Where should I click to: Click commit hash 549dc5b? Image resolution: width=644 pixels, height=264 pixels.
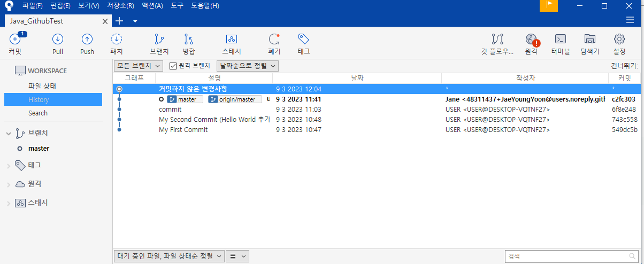[625, 129]
